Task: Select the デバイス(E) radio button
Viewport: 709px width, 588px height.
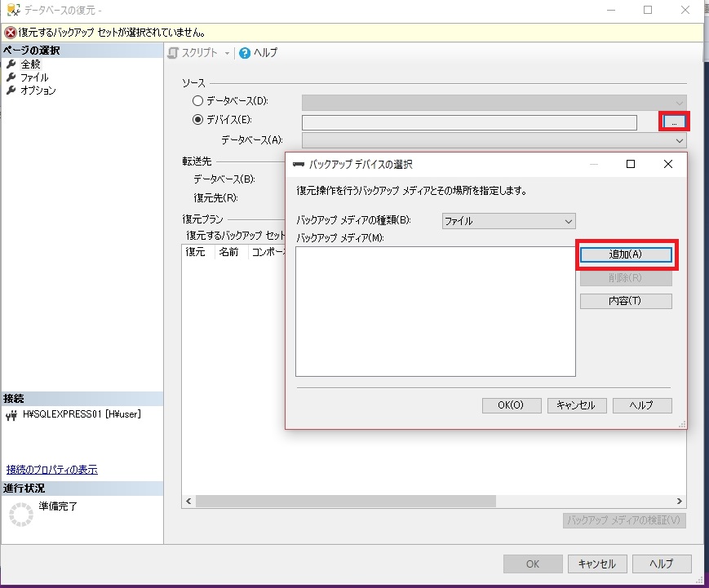Action: [197, 120]
